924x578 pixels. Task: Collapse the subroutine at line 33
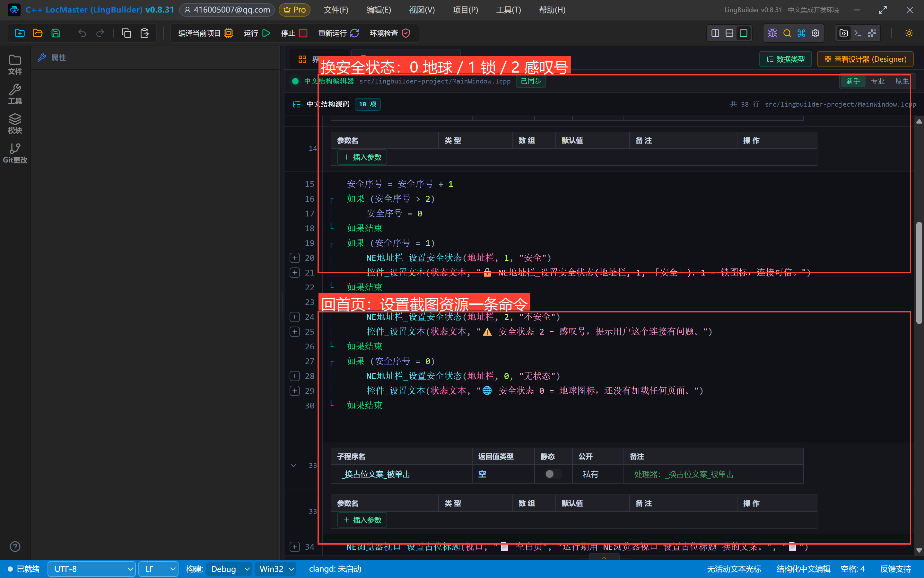tap(293, 465)
